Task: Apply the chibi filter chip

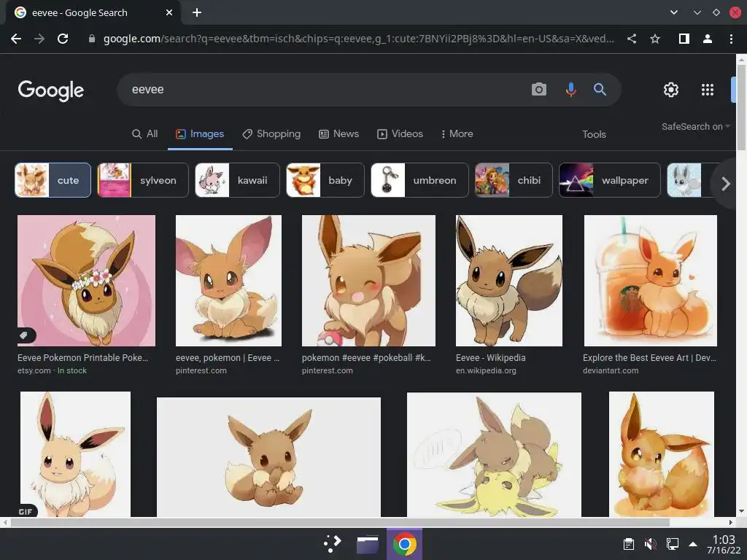Action: coord(514,180)
